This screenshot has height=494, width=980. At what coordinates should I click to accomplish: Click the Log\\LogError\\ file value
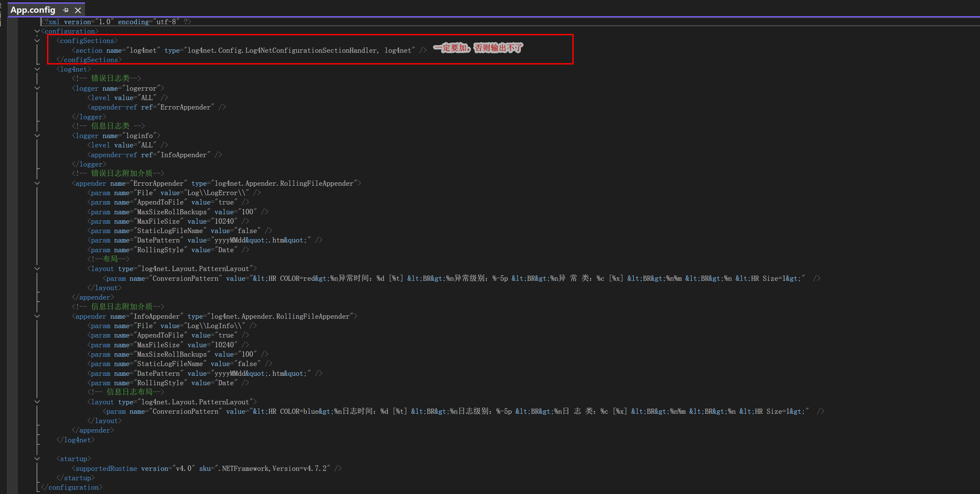(217, 193)
